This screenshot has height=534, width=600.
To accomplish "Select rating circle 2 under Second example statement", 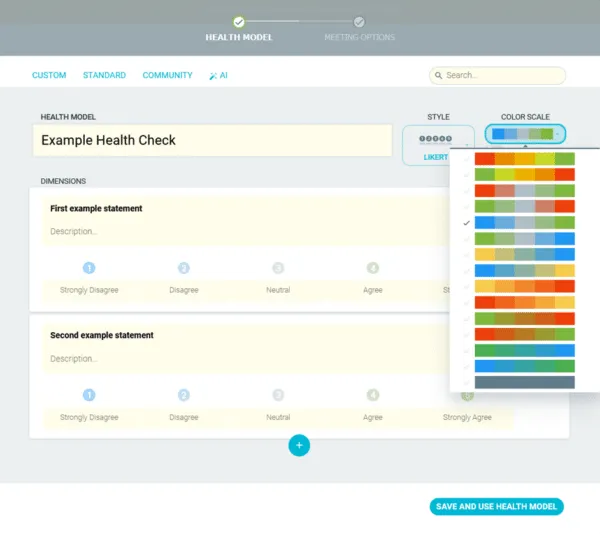I will pos(184,395).
